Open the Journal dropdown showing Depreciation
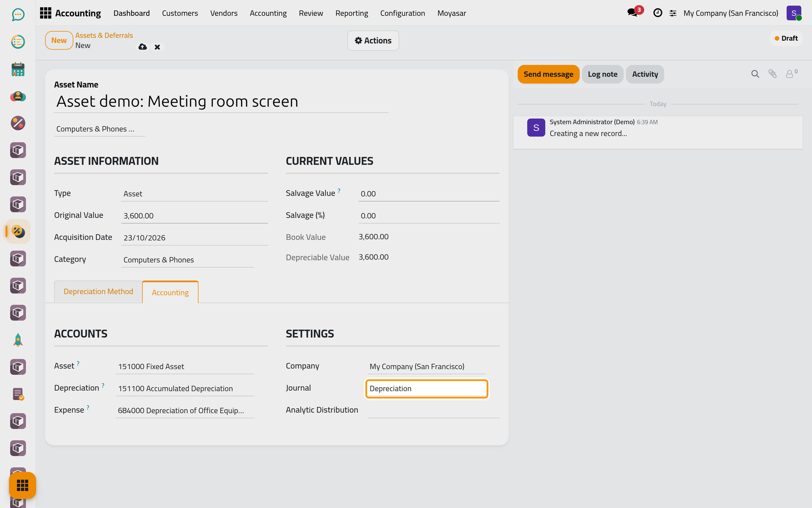The width and height of the screenshot is (812, 508). [427, 389]
